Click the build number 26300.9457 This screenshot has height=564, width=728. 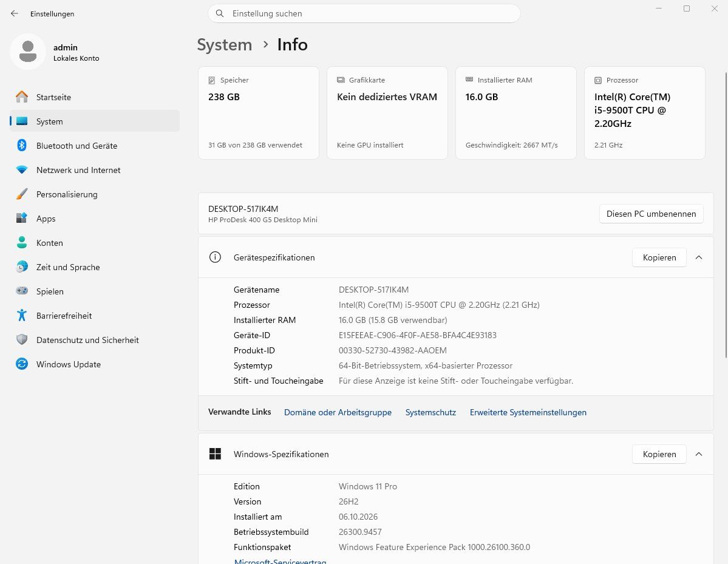pyautogui.click(x=360, y=532)
